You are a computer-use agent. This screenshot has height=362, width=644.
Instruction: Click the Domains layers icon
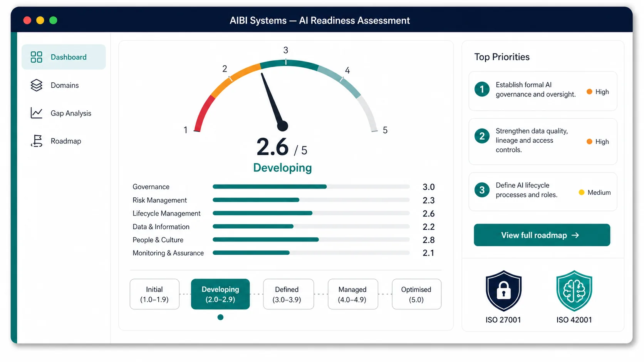36,85
